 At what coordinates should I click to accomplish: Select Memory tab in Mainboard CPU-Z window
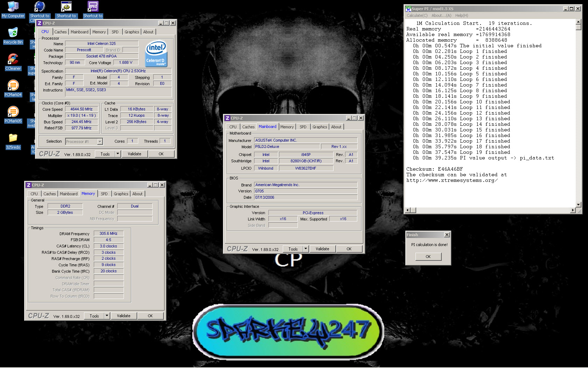pos(287,127)
